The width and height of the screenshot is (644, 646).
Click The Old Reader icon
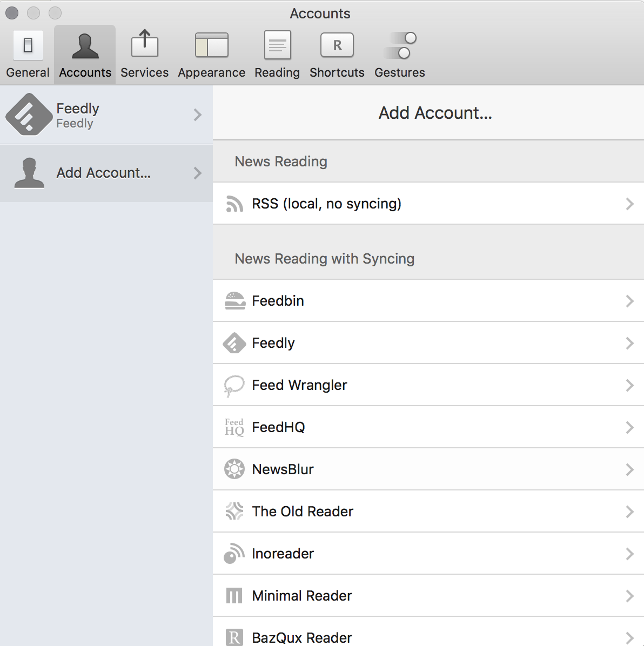tap(234, 512)
